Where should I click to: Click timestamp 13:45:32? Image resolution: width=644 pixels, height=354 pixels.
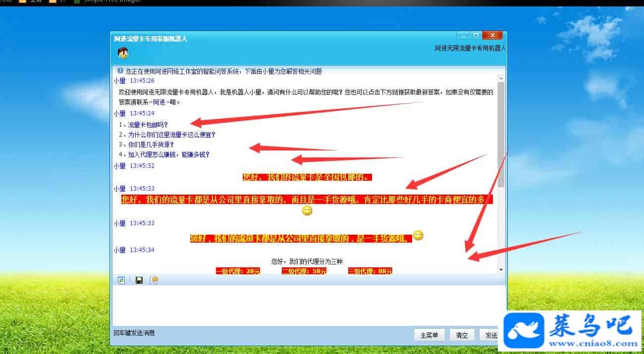tap(142, 166)
